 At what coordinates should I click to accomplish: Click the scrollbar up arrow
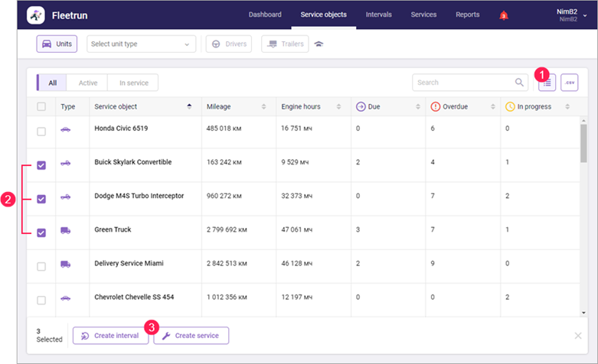(x=583, y=121)
